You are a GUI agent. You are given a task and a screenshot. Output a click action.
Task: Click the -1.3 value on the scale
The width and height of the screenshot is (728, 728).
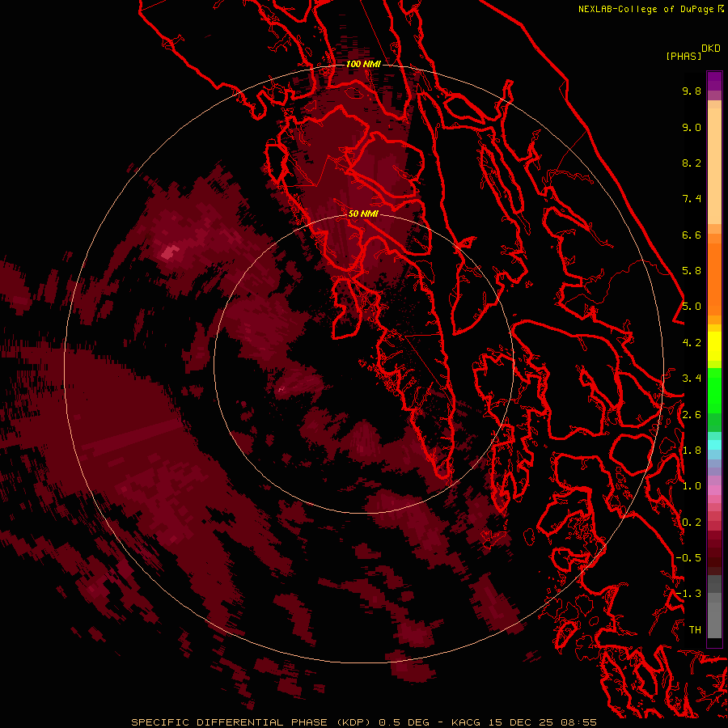tap(688, 594)
